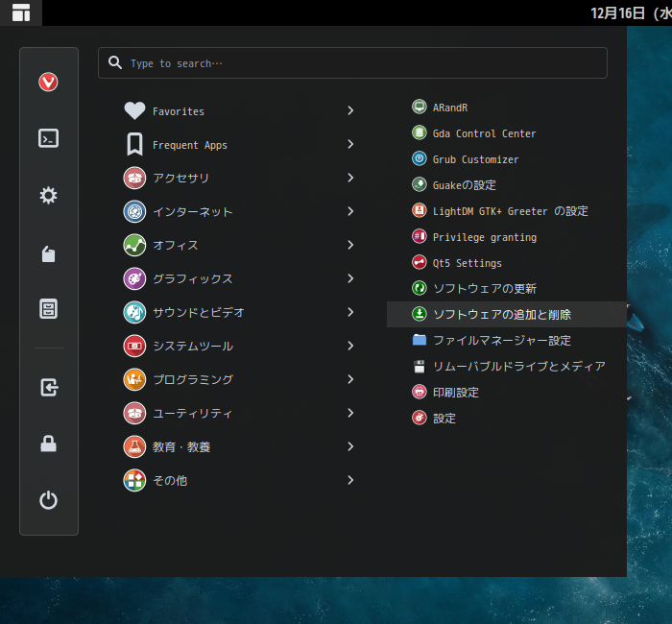Open the settings gear in the sidebar
Image resolution: width=672 pixels, height=624 pixels.
[48, 196]
